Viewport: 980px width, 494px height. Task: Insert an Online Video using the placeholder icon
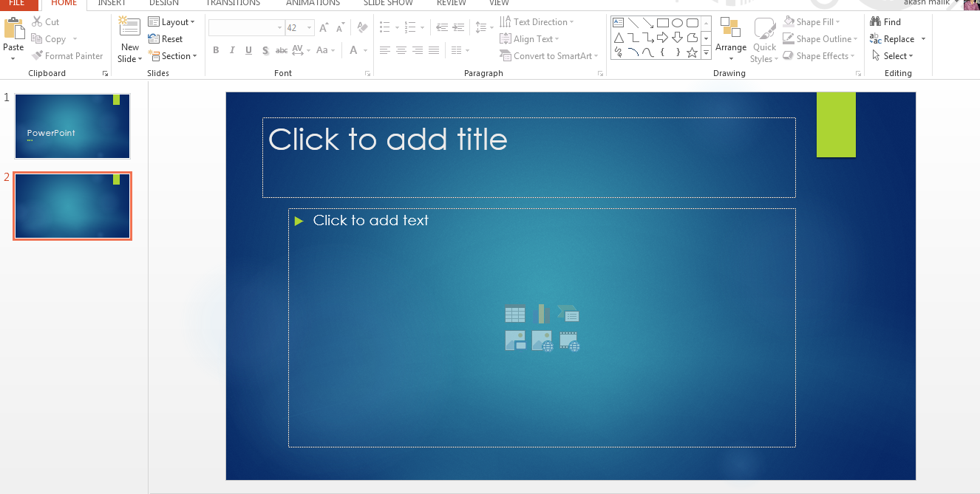tap(569, 340)
